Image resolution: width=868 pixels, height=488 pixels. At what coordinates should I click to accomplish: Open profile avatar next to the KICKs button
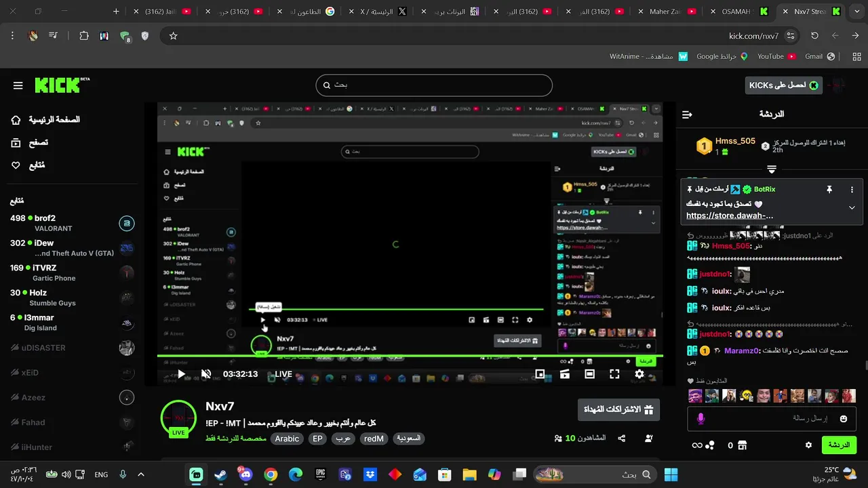point(838,85)
